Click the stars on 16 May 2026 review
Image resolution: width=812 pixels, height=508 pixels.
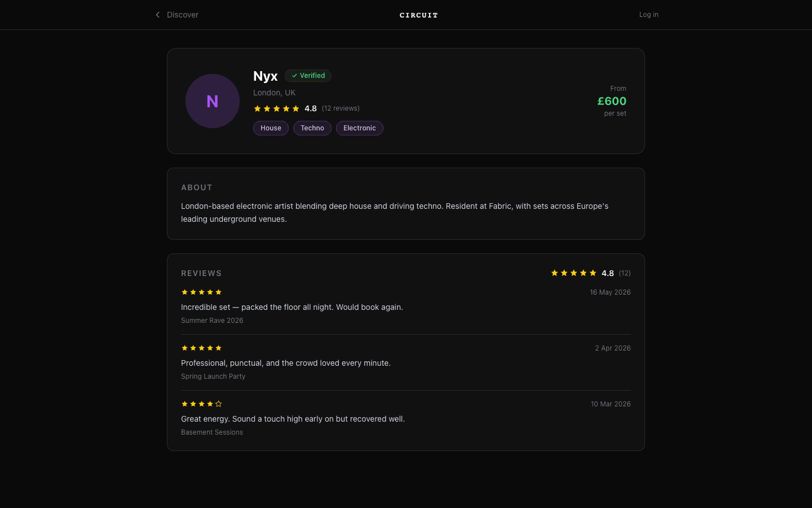click(x=201, y=292)
